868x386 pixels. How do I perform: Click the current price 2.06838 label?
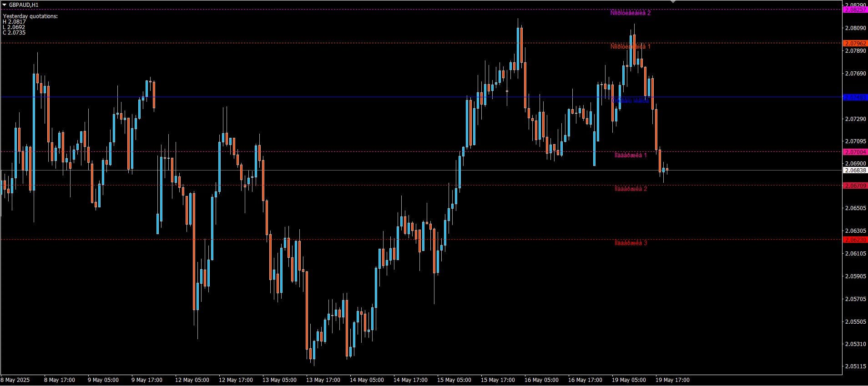tap(855, 170)
